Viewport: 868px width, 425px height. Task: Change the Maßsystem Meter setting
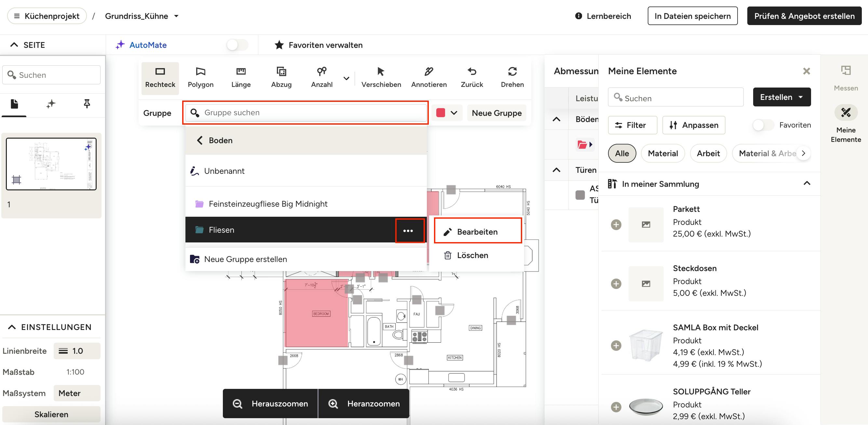[x=77, y=393]
